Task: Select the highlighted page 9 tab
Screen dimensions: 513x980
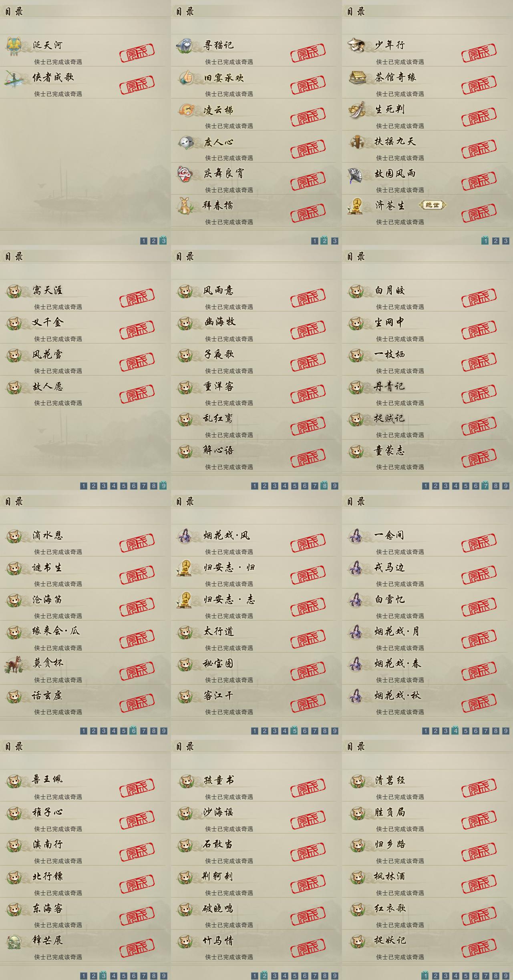Action: 163,485
